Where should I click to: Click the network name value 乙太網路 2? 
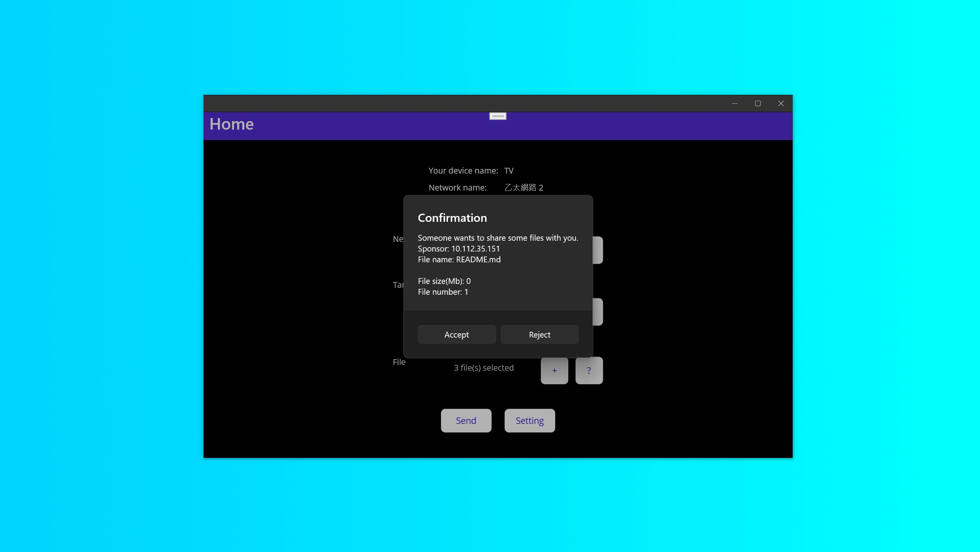tap(524, 187)
